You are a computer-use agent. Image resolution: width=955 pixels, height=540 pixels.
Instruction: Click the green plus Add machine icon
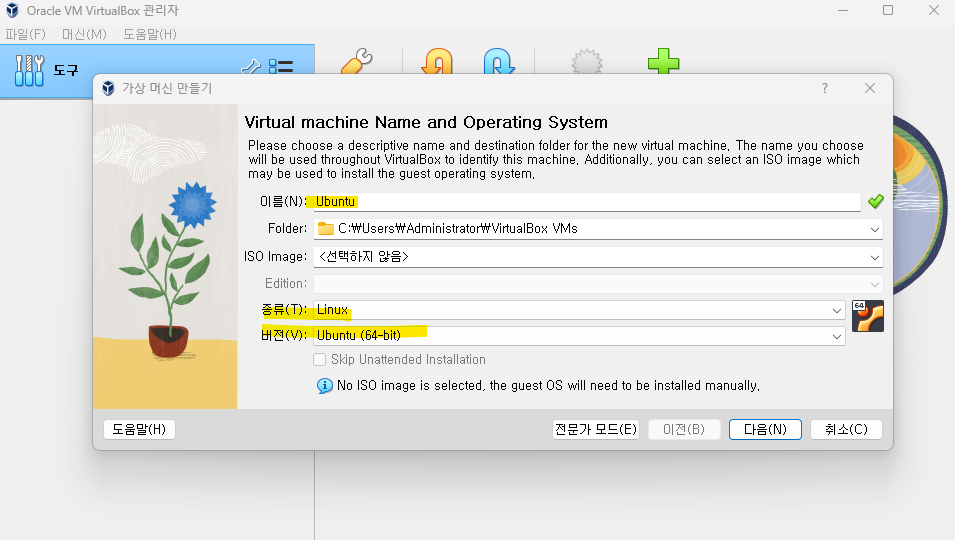pos(663,61)
